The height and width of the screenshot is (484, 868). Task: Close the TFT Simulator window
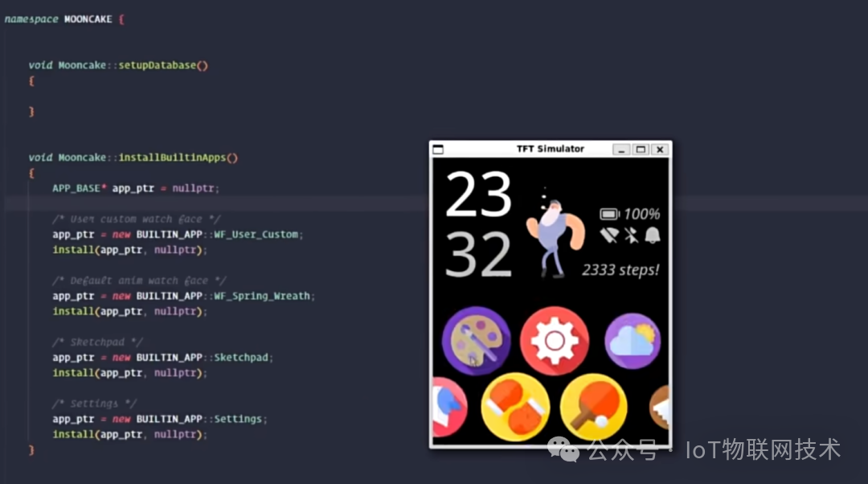[660, 150]
